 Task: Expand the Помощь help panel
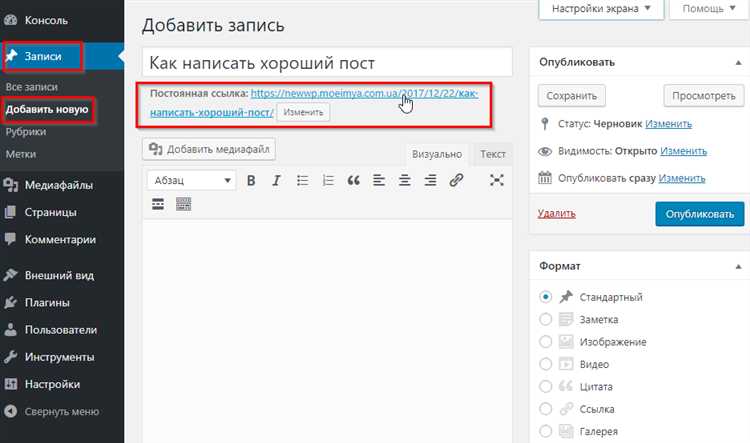tap(708, 9)
